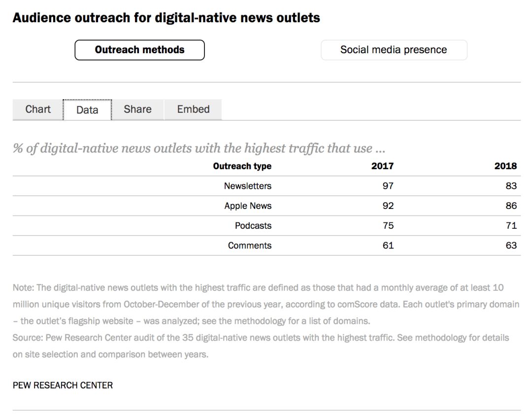Viewport: 532px width, 417px height.
Task: Click the Outreach type column header
Action: [x=242, y=166]
